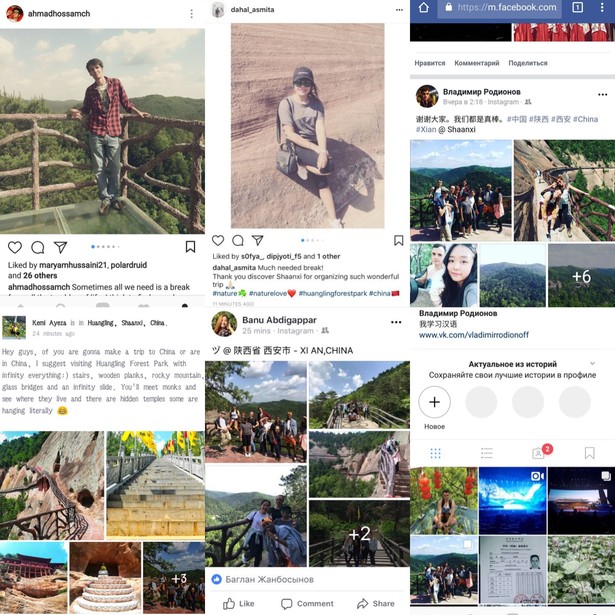Bookmark dahal_asmita's post

[x=398, y=240]
